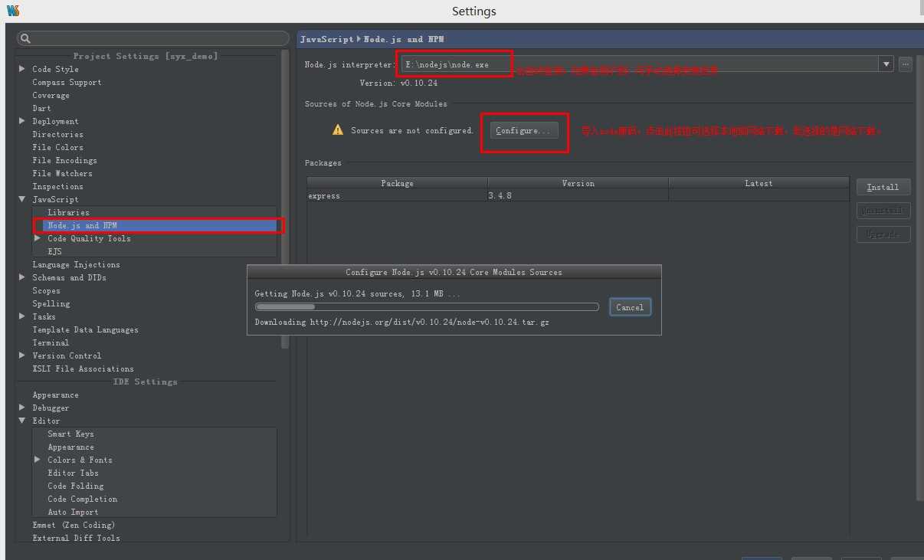
Task: Expand the Tasks node
Action: [22, 316]
